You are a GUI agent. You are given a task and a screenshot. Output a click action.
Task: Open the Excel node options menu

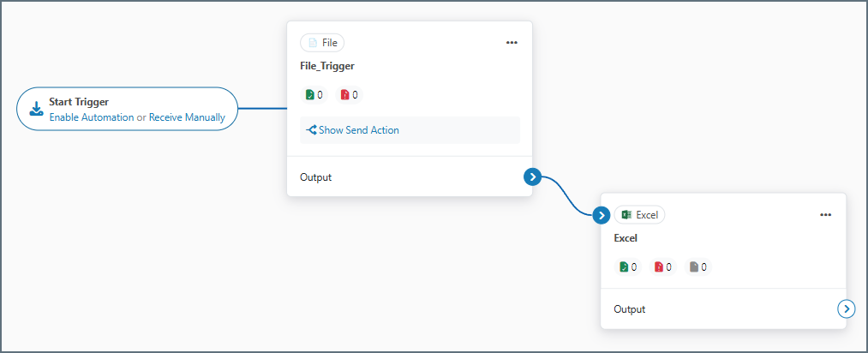825,215
